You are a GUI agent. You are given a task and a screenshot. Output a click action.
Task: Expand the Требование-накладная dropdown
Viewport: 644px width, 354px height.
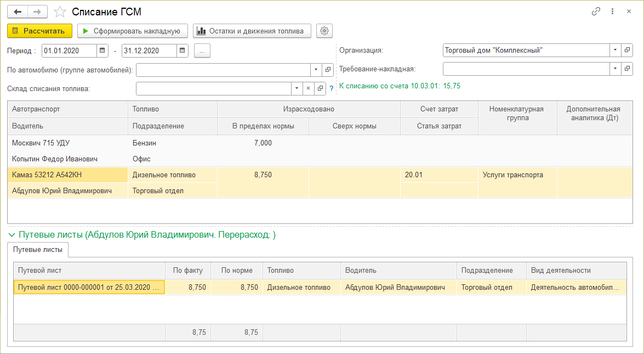(615, 69)
